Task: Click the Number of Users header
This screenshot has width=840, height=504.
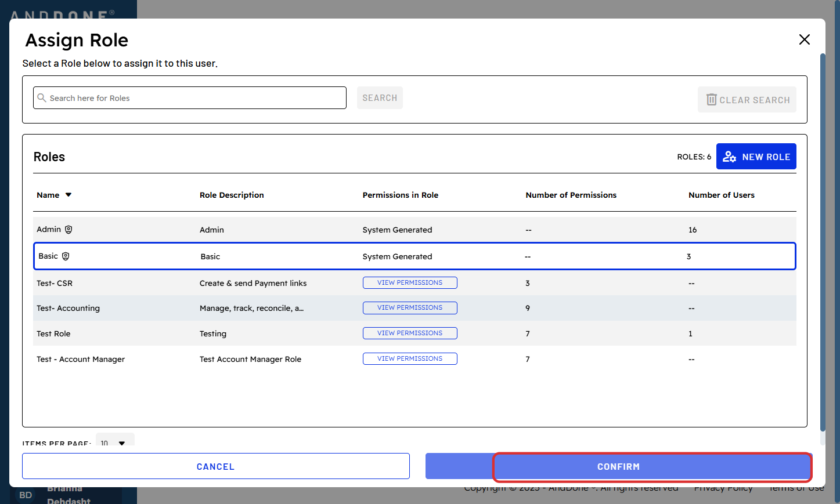Action: 722,195
